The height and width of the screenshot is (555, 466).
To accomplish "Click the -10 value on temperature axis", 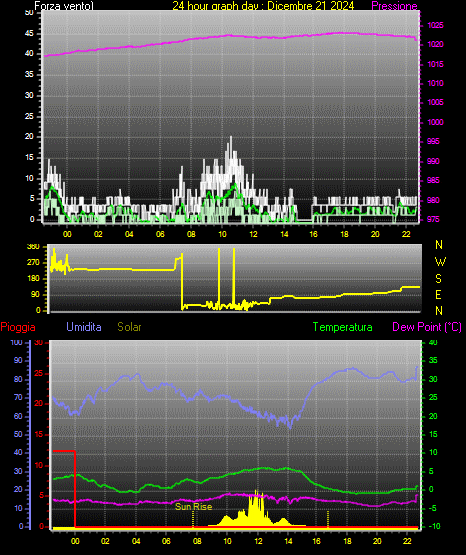I will click(434, 527).
